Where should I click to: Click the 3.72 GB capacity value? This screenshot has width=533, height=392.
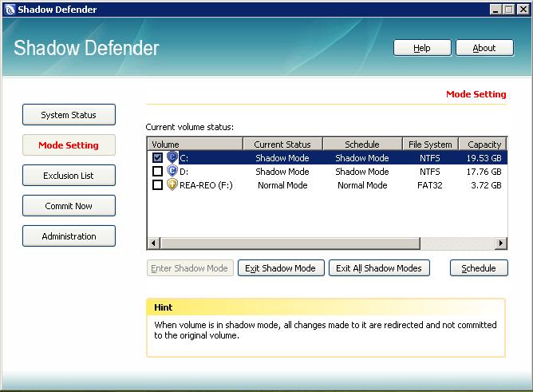coord(486,185)
